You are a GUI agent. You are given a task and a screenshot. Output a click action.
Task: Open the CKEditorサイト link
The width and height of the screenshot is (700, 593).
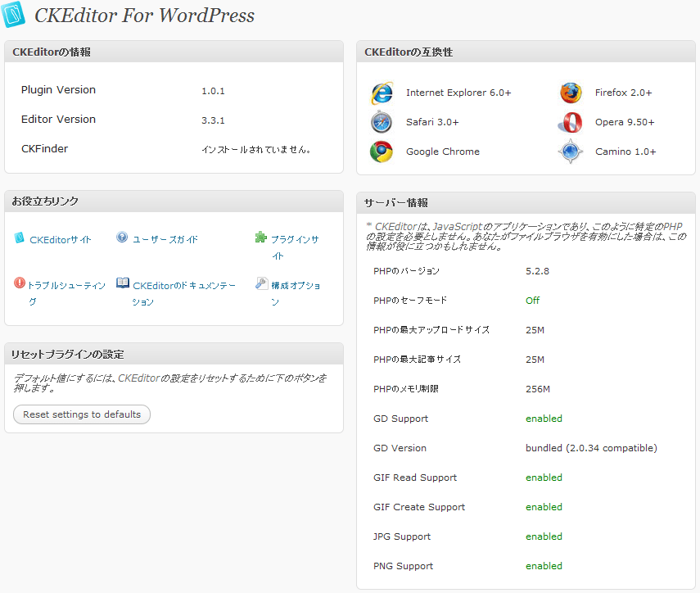point(61,240)
